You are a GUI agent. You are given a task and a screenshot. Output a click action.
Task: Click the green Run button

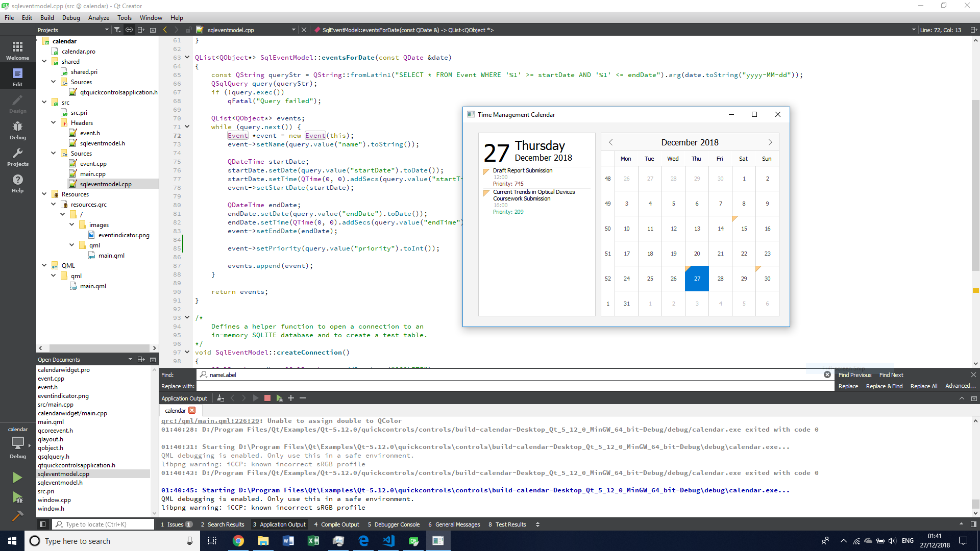click(17, 478)
